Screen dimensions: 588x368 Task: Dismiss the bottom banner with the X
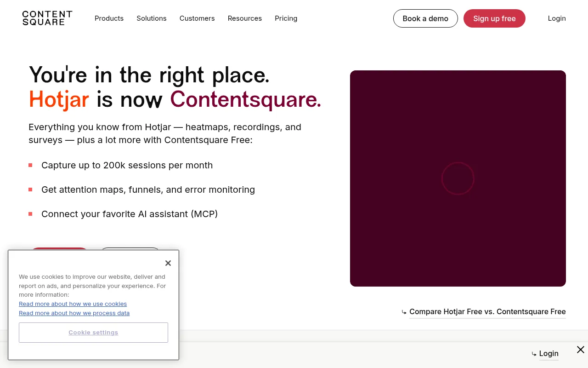(x=581, y=350)
